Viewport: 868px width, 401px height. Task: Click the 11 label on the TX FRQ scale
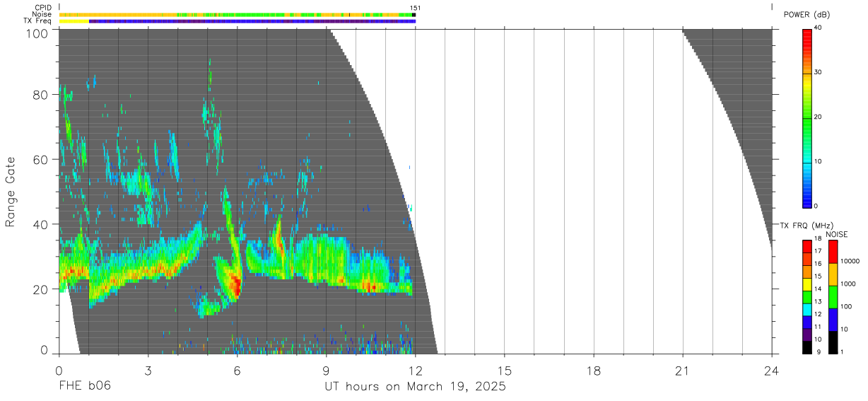tap(818, 327)
